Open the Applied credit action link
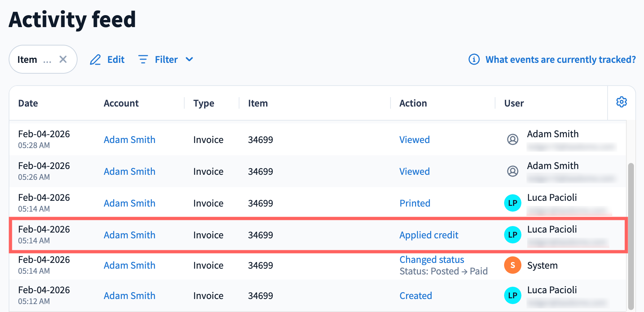644x312 pixels. click(429, 235)
